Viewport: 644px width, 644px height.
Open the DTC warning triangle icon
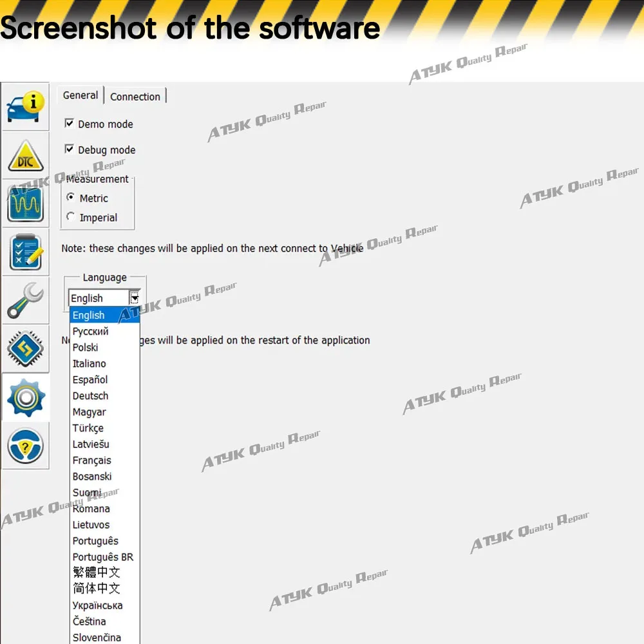tap(26, 156)
